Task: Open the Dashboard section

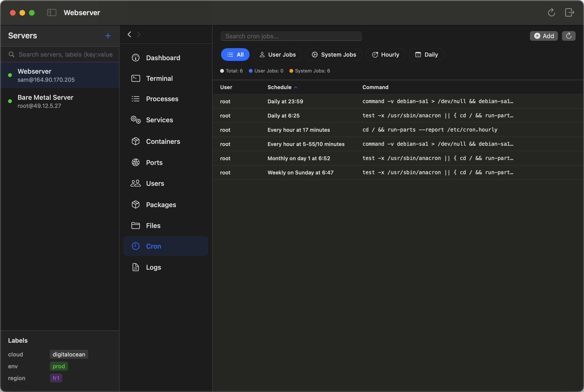Action: click(x=166, y=58)
